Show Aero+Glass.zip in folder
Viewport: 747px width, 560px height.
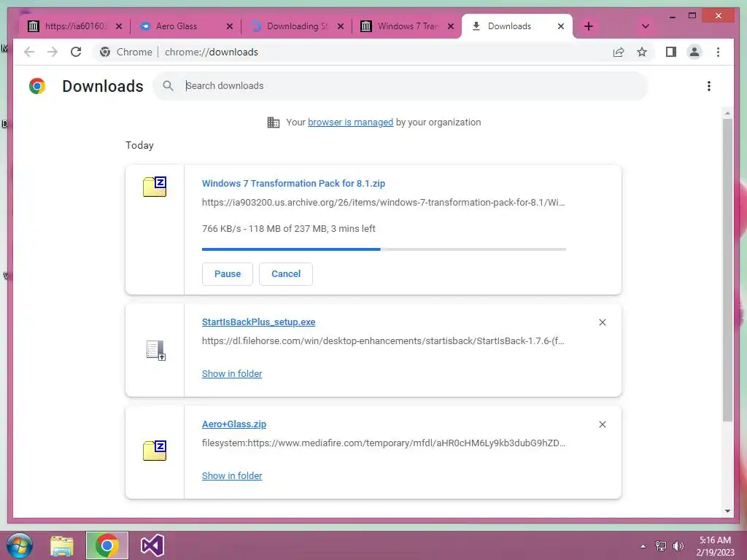point(232,475)
